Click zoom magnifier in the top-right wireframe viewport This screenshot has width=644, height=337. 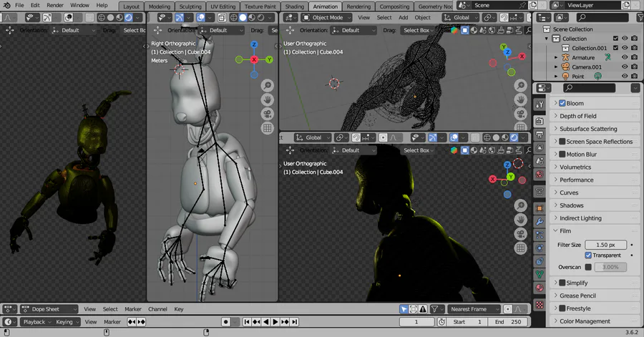click(x=521, y=85)
